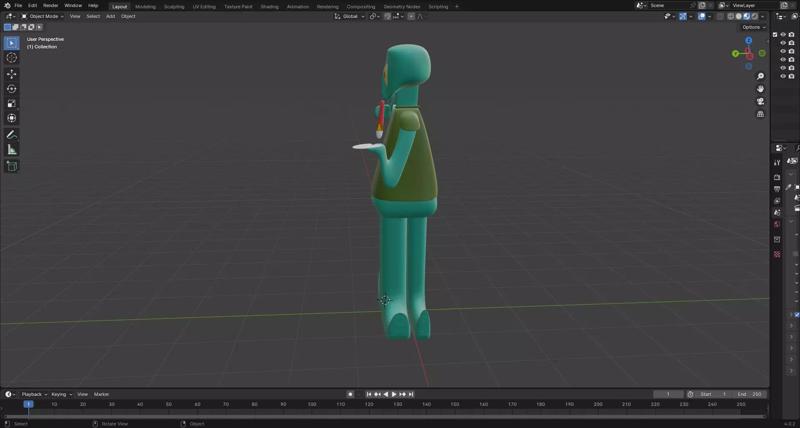This screenshot has height=428, width=800.
Task: Expand the viewport Options dropdown
Action: (754, 27)
